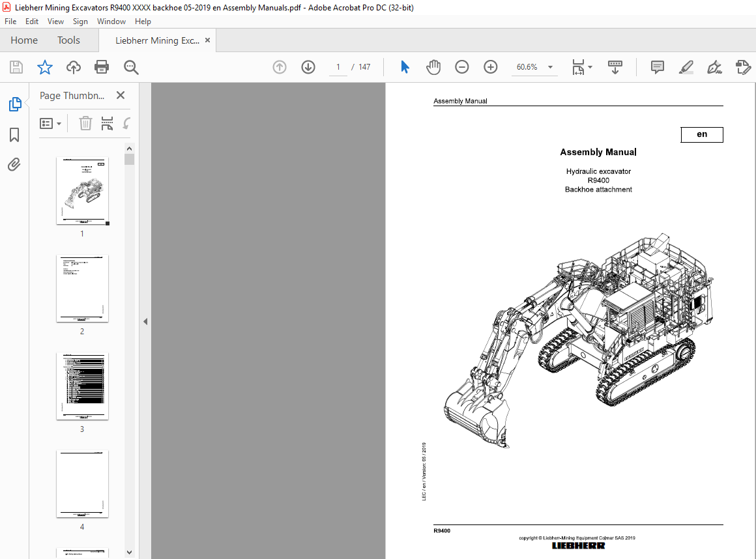
Task: Open the Attachments paperclip panel
Action: click(x=14, y=165)
